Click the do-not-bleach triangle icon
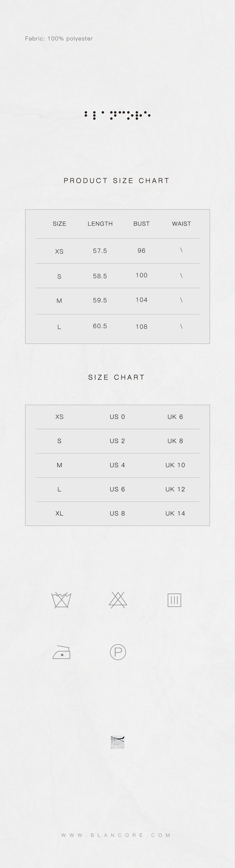Viewport: 235px width, 868px height. [118, 600]
